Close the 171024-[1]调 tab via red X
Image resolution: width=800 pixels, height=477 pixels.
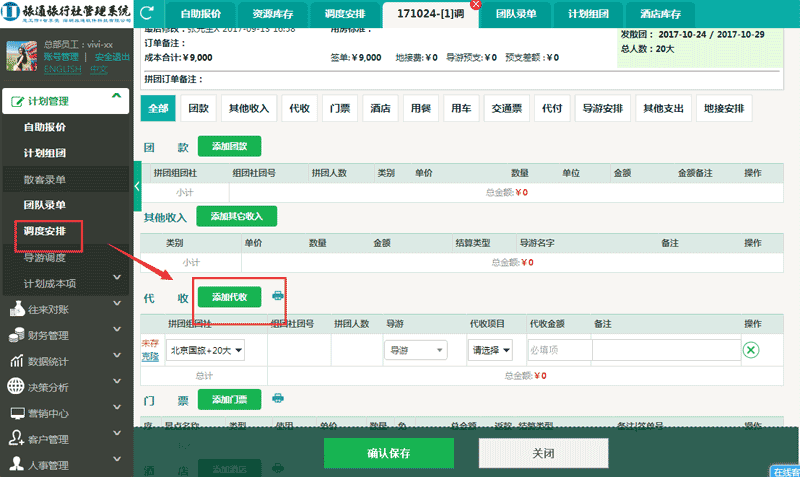pos(475,5)
